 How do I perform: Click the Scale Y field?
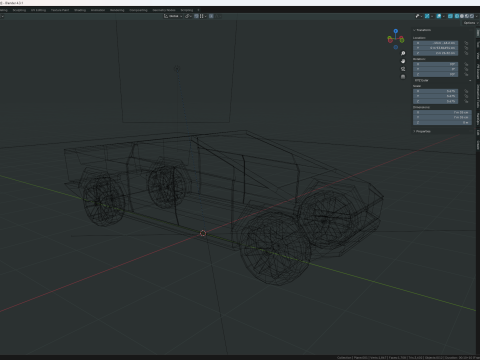pyautogui.click(x=435, y=96)
